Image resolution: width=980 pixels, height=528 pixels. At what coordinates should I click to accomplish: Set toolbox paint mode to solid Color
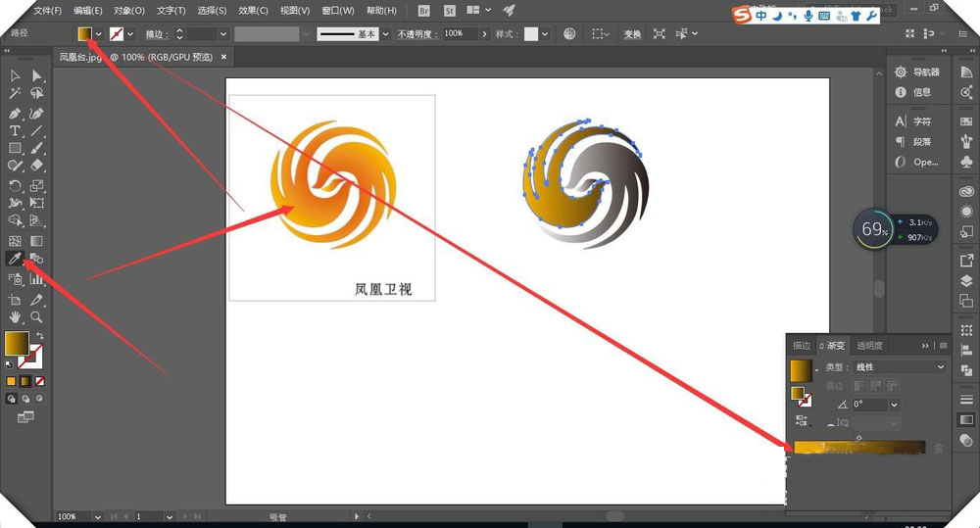pos(11,381)
